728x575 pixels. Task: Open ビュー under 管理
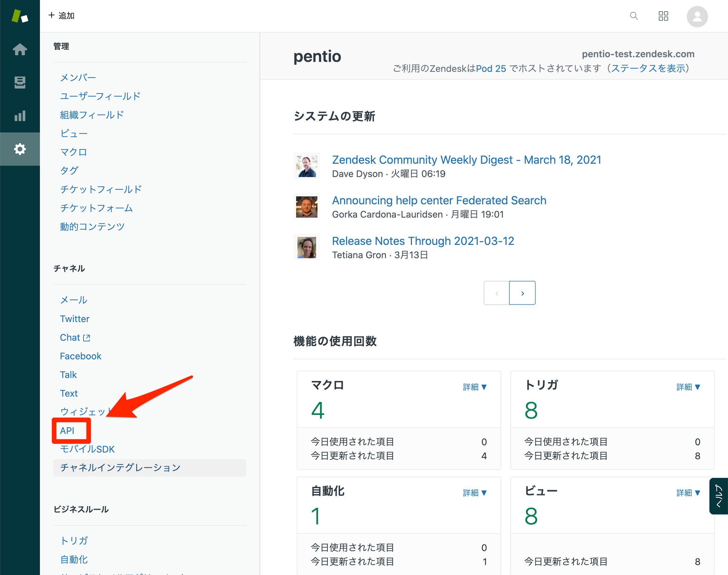[x=74, y=134]
